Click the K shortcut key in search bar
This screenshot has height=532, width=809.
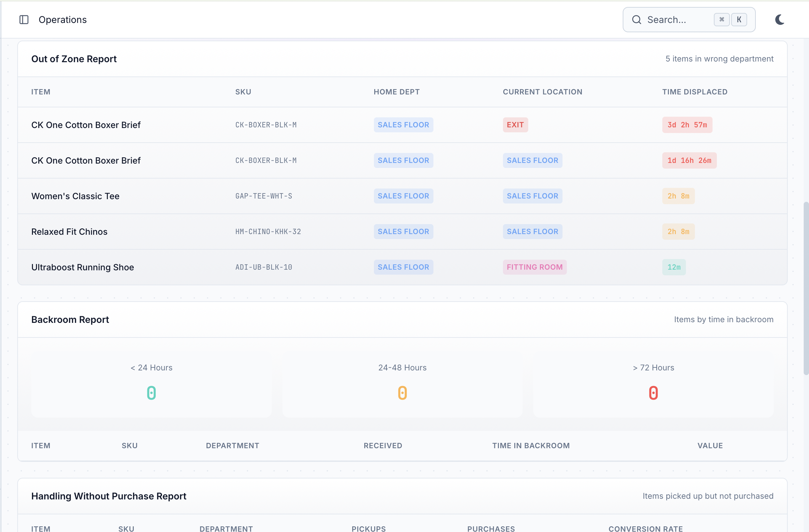[739, 19]
